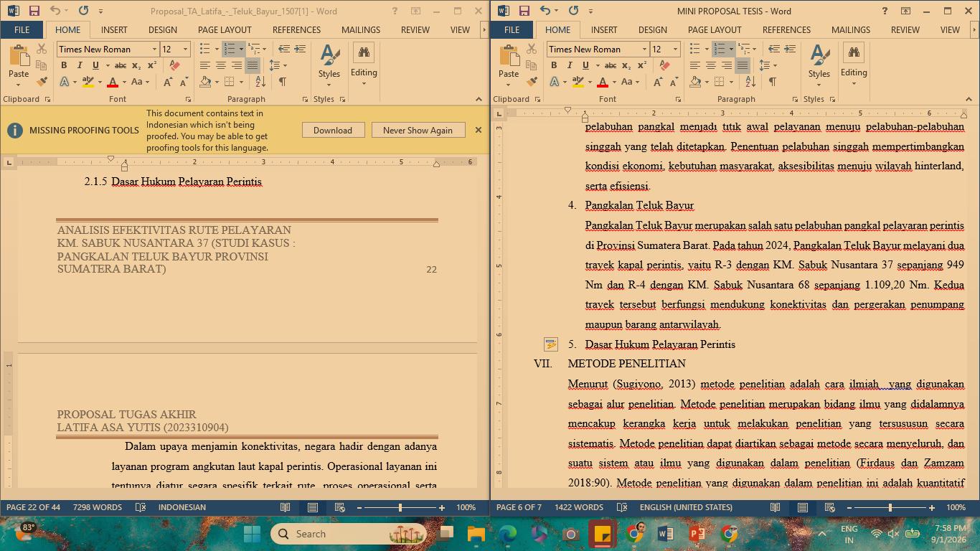This screenshot has width=980, height=551.
Task: Click Show/Hide paragraph marks in right window
Action: (x=773, y=82)
